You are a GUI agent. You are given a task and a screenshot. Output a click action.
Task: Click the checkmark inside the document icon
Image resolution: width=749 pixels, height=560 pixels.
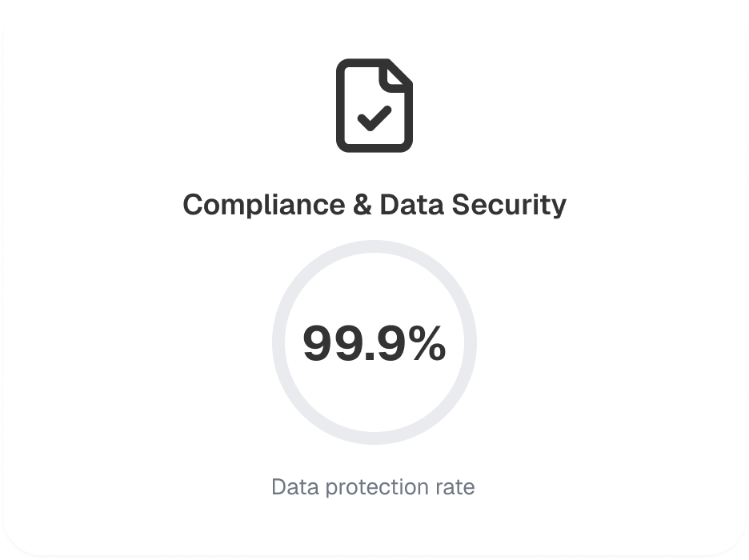pos(374,118)
